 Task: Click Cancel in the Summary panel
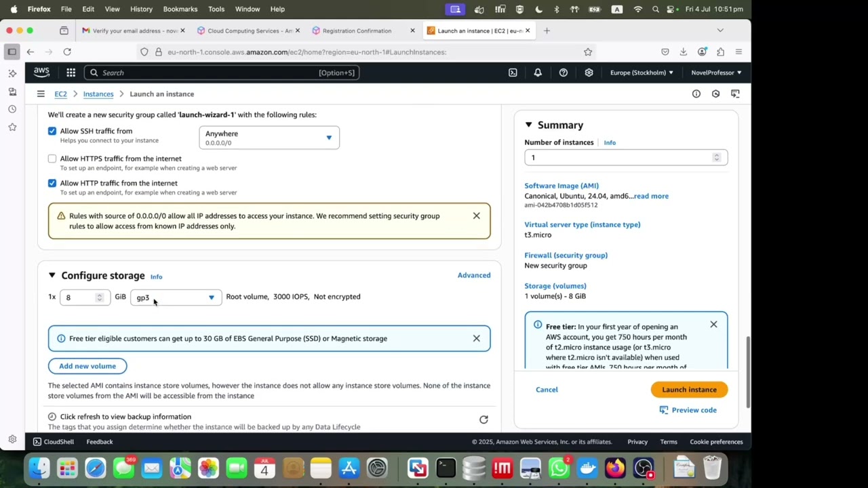click(x=547, y=390)
